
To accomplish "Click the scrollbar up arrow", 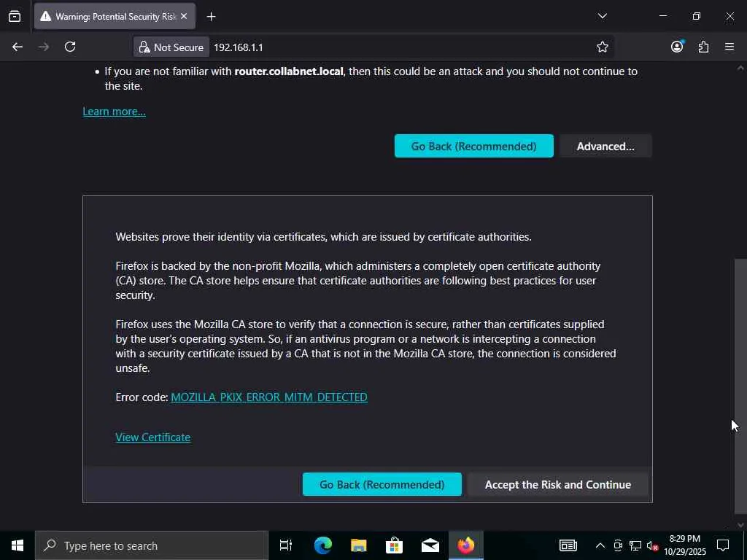I will [740, 68].
